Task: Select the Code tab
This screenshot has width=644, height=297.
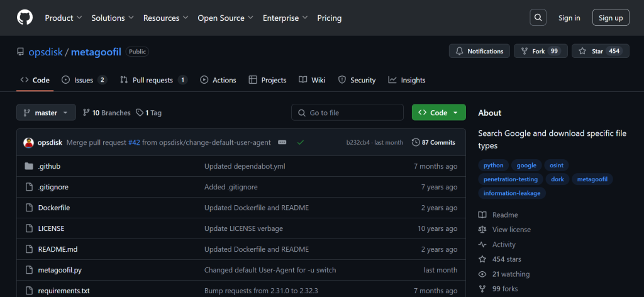Action: pos(35,80)
